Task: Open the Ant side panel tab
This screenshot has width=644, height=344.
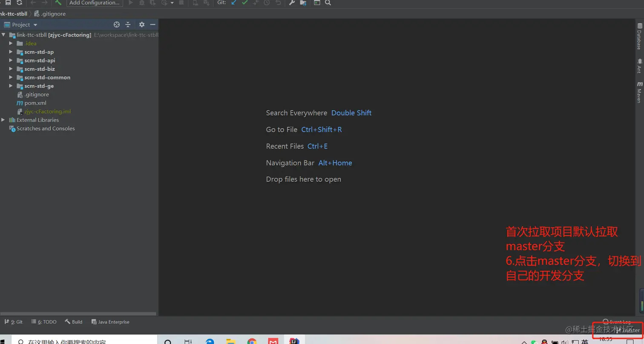Action: 639,66
